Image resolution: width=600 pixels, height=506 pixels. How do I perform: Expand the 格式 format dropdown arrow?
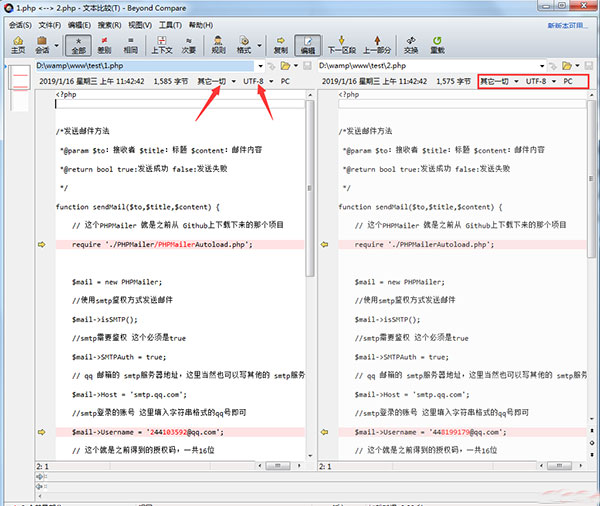[259, 45]
